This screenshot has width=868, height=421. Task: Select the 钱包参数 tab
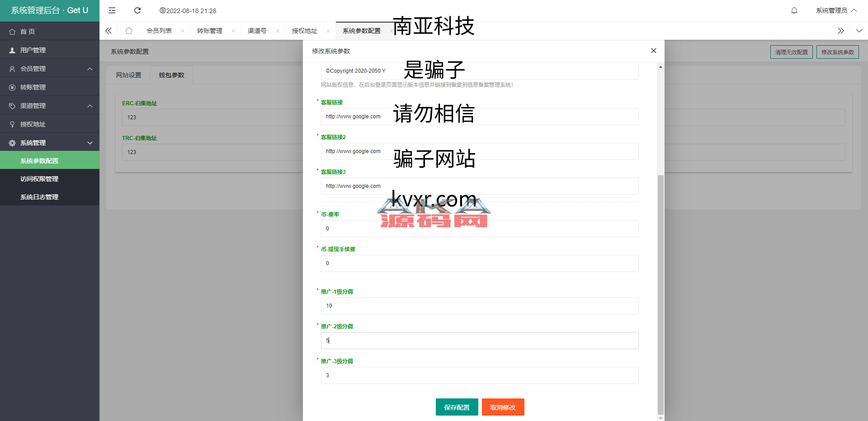(171, 75)
